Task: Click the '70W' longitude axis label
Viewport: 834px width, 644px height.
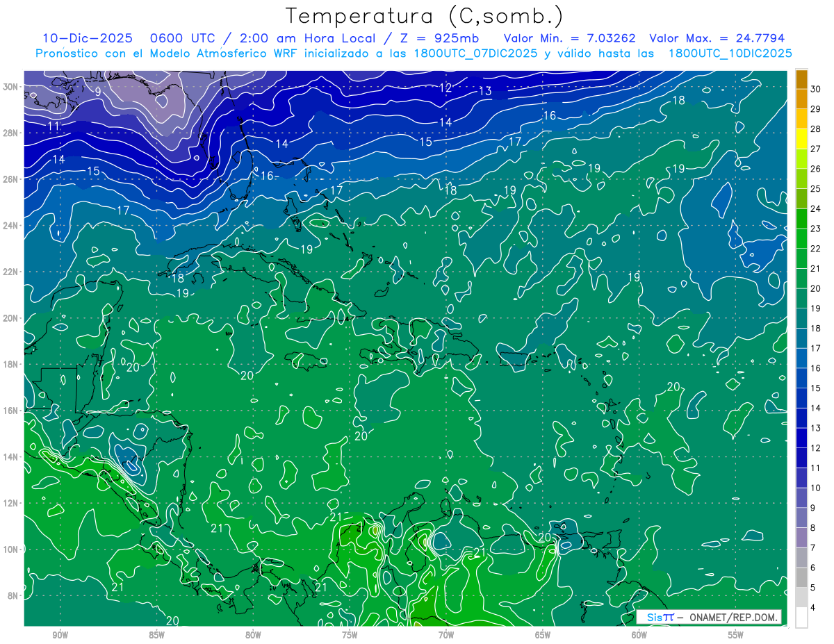Action: (446, 634)
